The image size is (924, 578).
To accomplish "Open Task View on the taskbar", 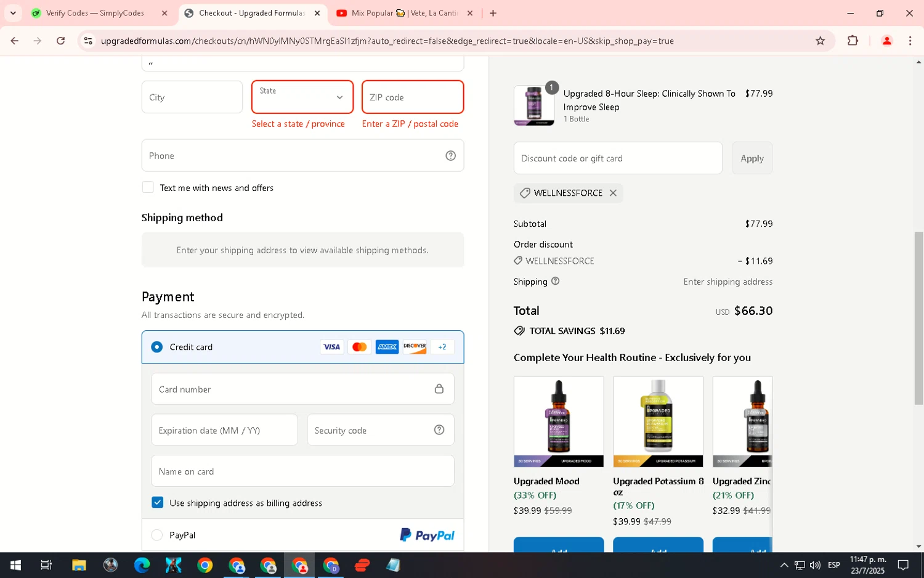I will coord(46,565).
